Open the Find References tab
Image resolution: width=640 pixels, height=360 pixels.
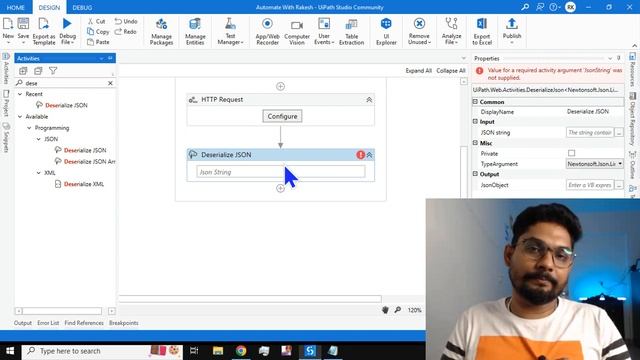[x=84, y=323]
